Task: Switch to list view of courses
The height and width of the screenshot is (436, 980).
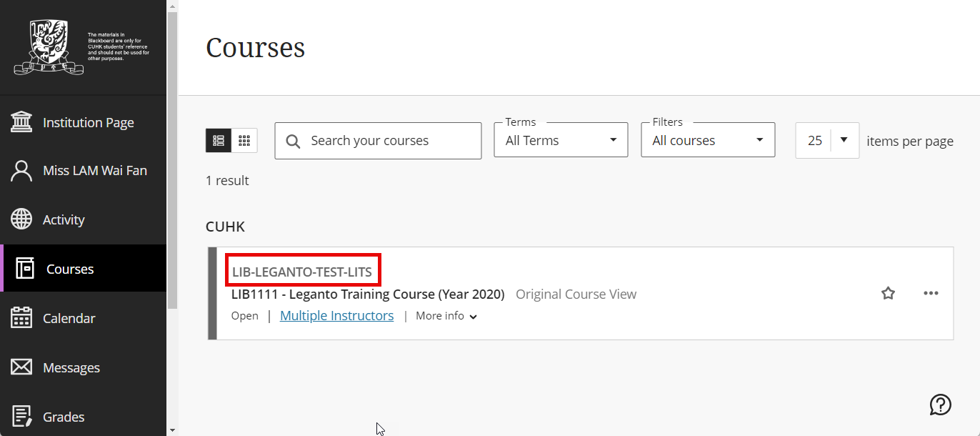Action: click(x=219, y=140)
